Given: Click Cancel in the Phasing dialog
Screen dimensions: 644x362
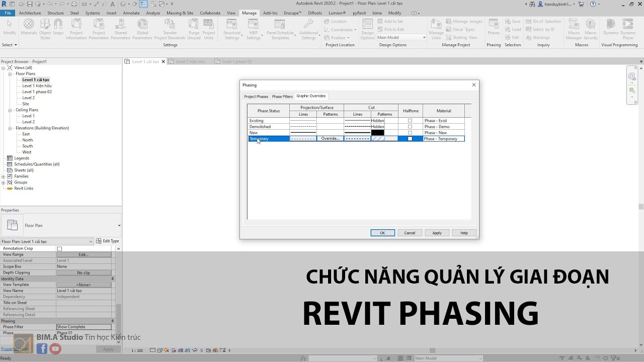Looking at the screenshot, I should point(410,233).
